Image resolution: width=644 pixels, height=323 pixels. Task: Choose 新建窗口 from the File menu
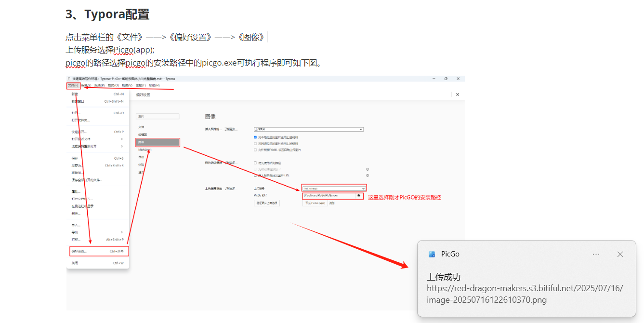coord(98,102)
